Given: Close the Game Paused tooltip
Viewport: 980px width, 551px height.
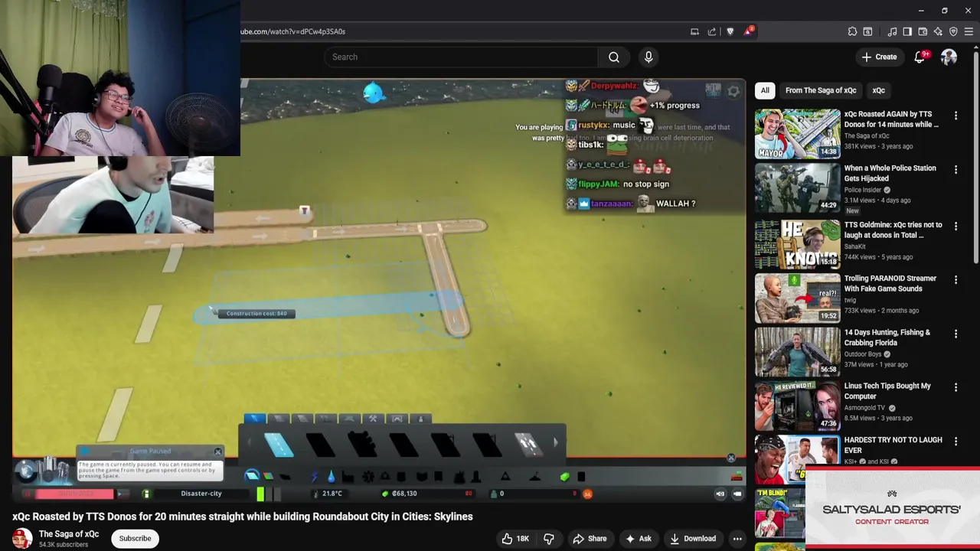Looking at the screenshot, I should pos(218,452).
